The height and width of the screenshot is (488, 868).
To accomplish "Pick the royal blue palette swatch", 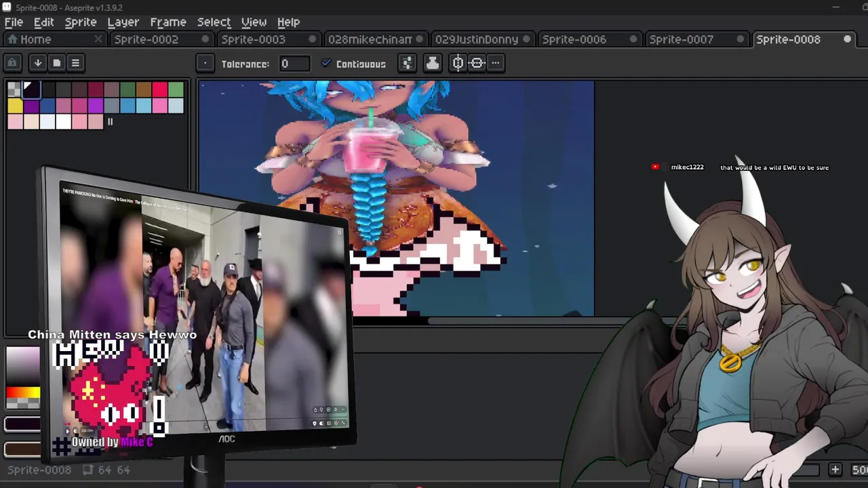I will pyautogui.click(x=47, y=106).
